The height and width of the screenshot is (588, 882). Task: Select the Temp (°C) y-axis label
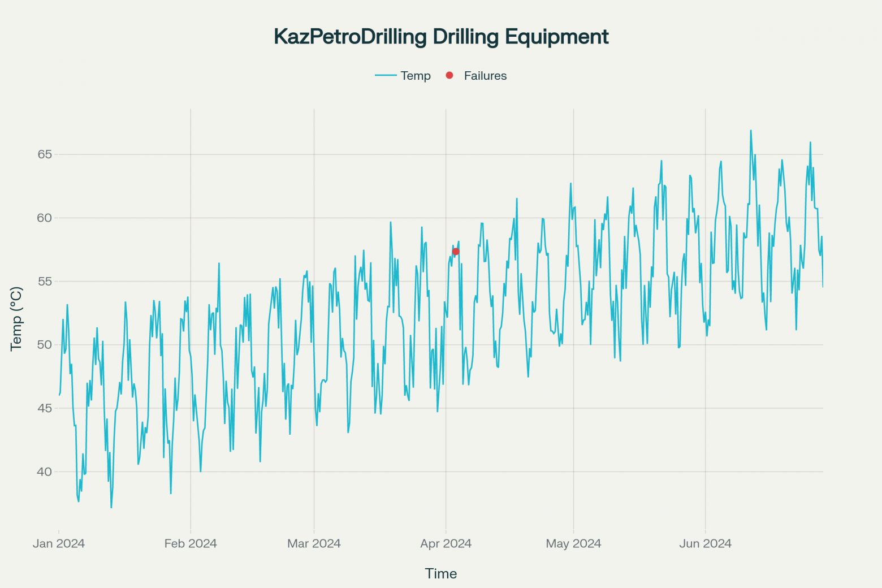pyautogui.click(x=16, y=317)
